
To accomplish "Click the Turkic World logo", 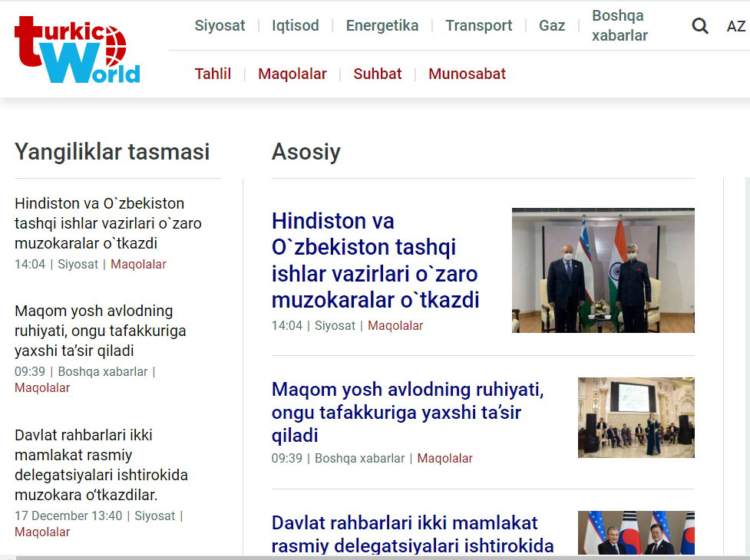I will pyautogui.click(x=77, y=50).
